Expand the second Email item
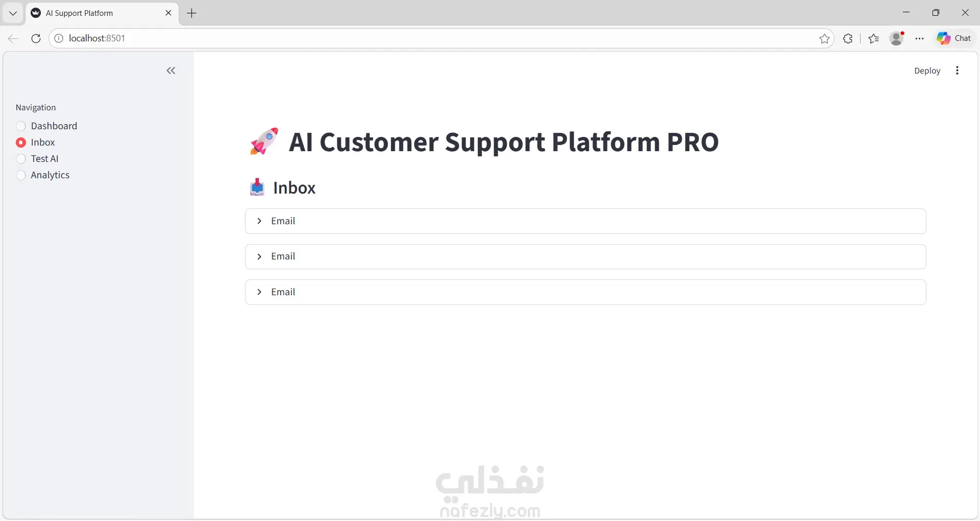The height and width of the screenshot is (521, 980). pyautogui.click(x=585, y=256)
